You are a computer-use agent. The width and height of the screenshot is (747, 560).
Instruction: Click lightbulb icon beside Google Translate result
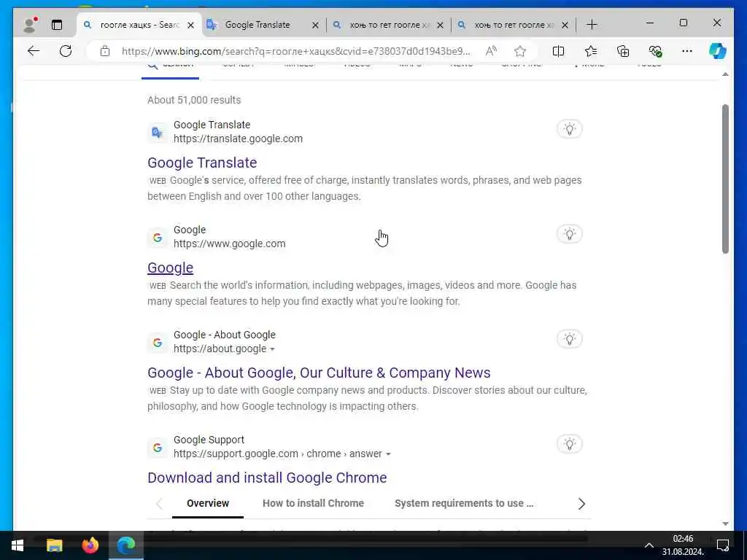[569, 129]
